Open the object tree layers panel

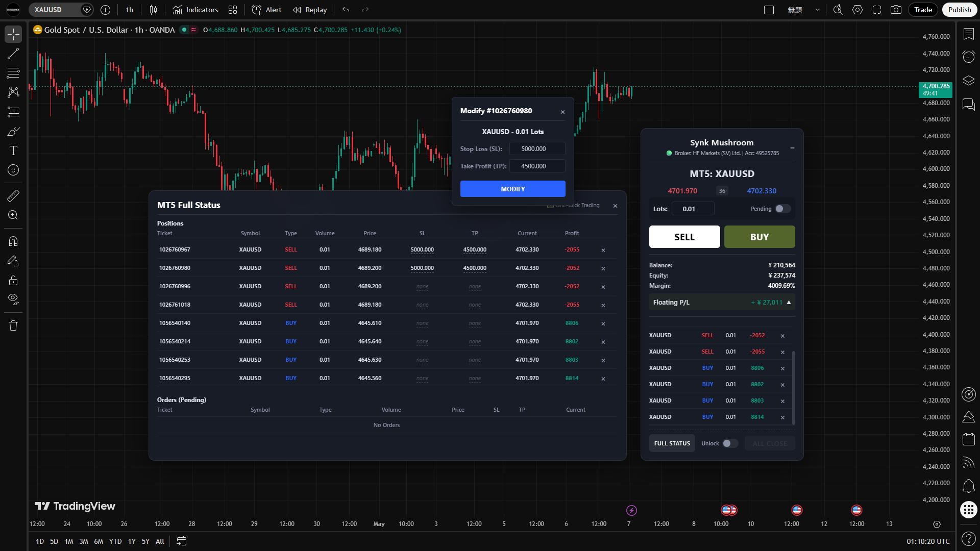[x=968, y=81]
